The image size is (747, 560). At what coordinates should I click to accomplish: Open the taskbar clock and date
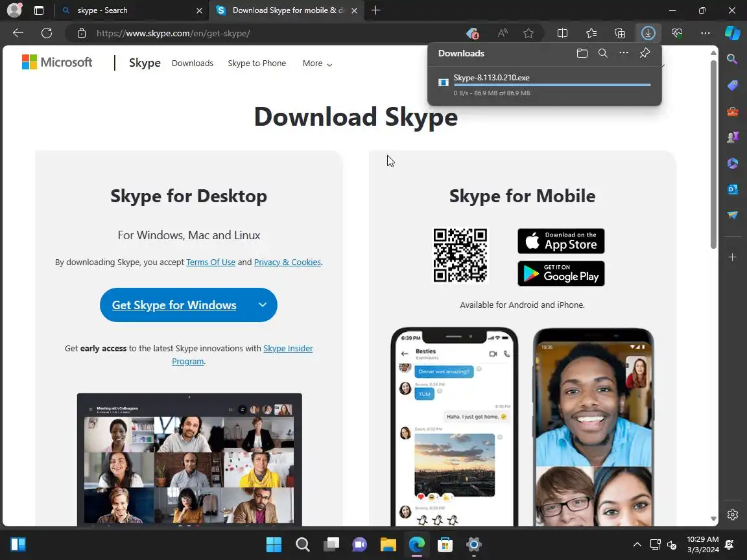pyautogui.click(x=703, y=544)
